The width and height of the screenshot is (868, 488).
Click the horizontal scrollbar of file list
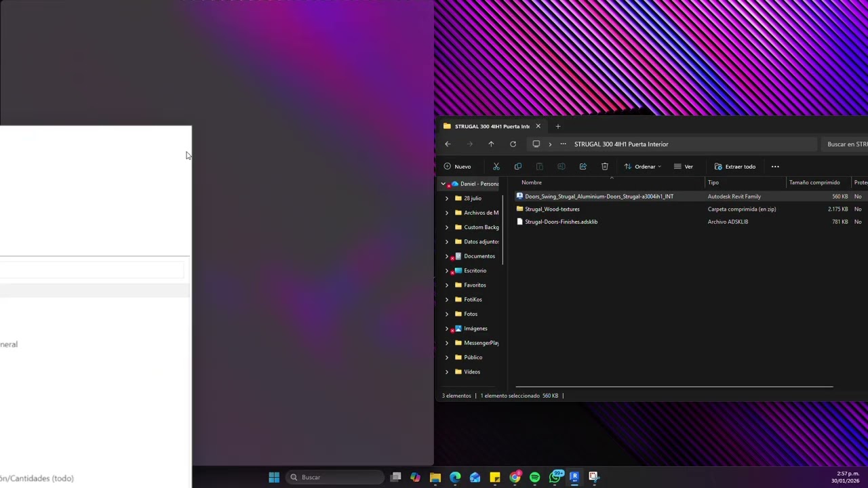(674, 387)
